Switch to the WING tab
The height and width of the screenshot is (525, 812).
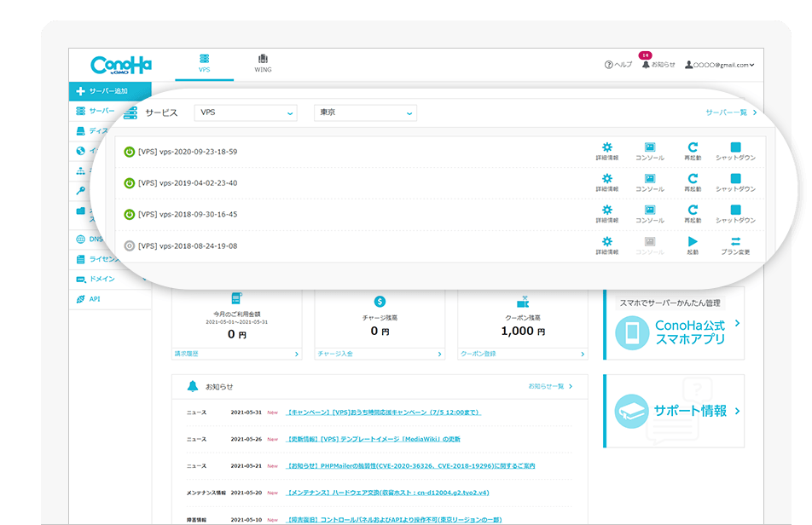click(263, 63)
